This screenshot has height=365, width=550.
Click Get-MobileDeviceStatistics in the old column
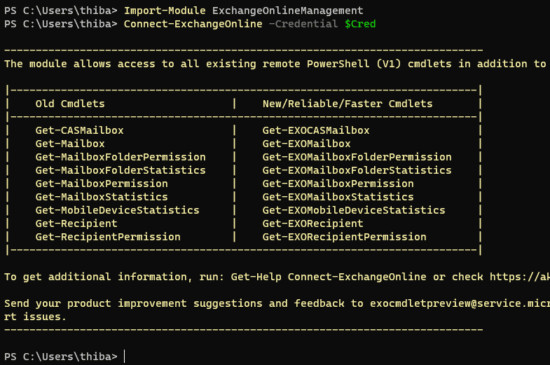pos(117,210)
